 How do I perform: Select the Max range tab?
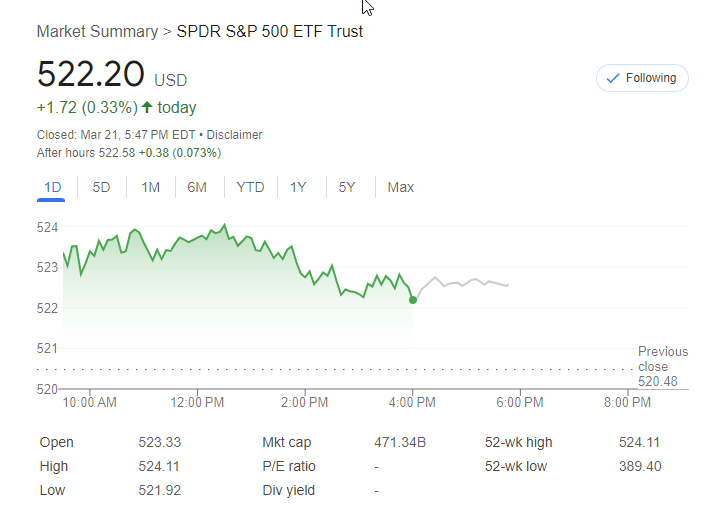click(x=400, y=187)
